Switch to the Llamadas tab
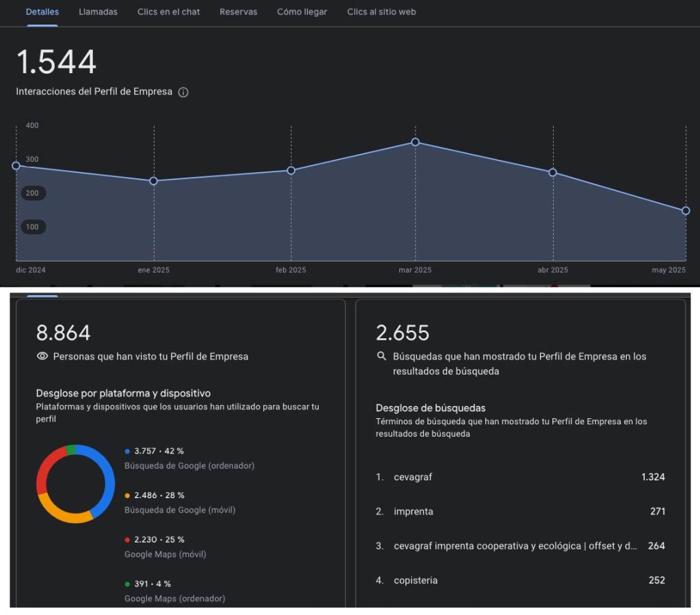 [98, 12]
